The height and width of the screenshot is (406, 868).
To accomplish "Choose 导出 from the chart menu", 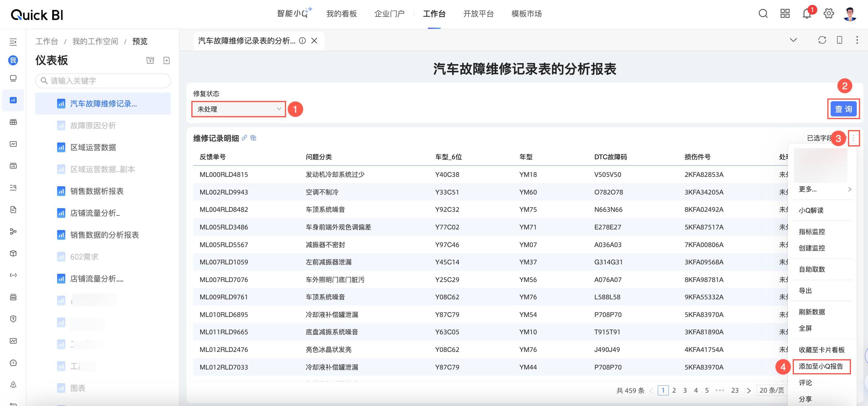I will point(805,290).
